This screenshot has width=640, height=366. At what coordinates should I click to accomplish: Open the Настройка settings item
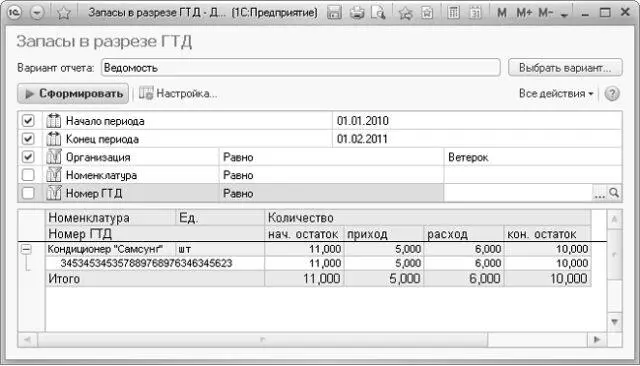(178, 93)
